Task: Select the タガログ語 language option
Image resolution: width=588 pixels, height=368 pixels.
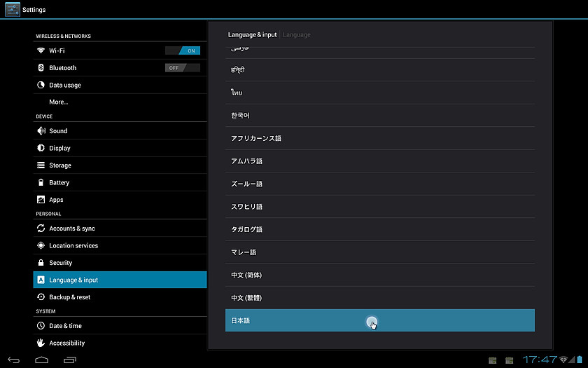Action: pos(380,229)
